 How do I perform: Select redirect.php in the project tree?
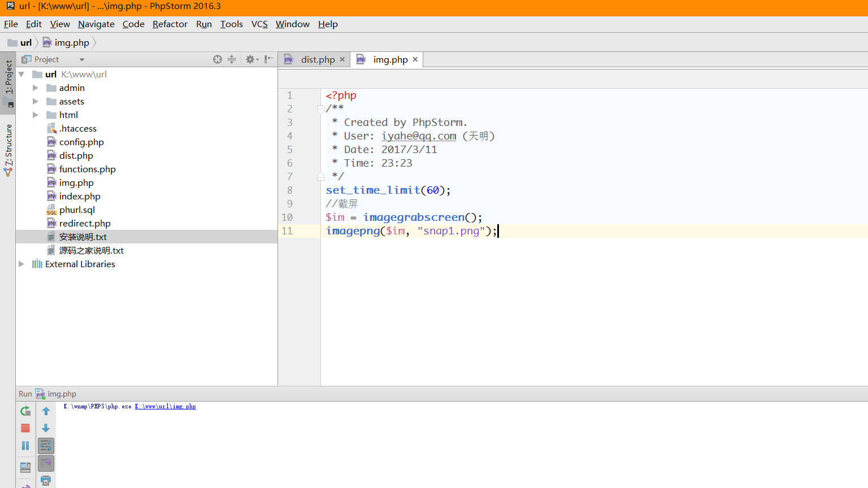tap(85, 223)
